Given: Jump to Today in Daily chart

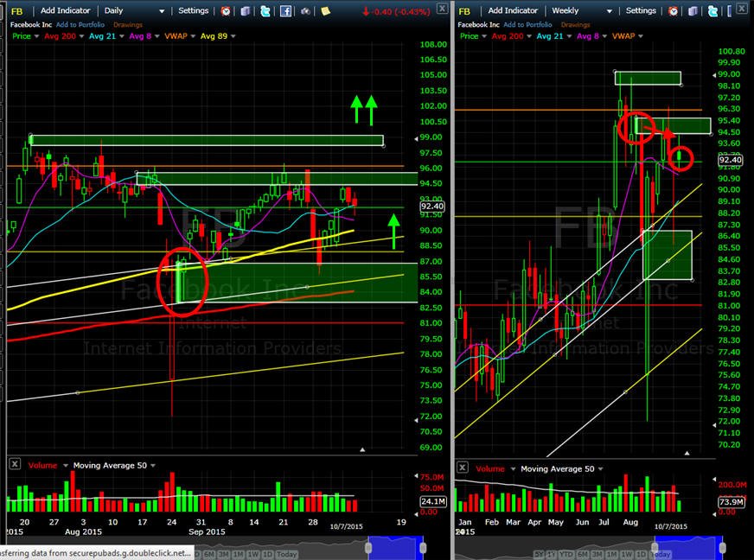Looking at the screenshot, I should click(286, 554).
